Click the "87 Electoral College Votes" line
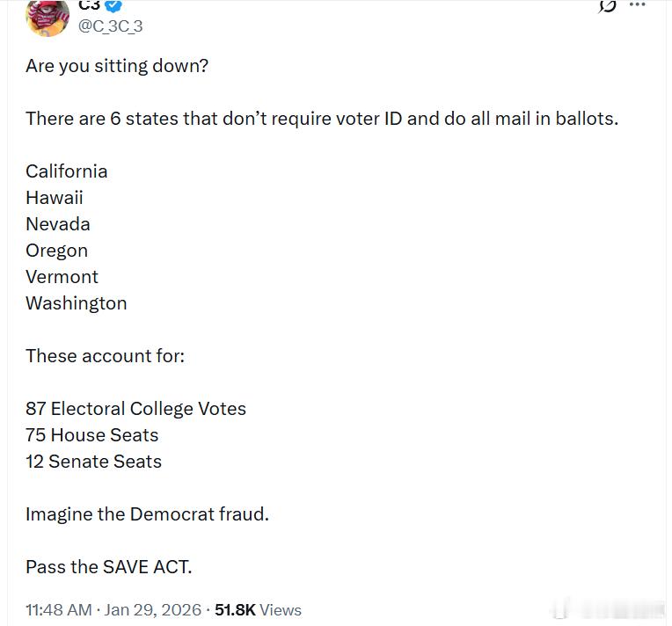 (x=136, y=409)
